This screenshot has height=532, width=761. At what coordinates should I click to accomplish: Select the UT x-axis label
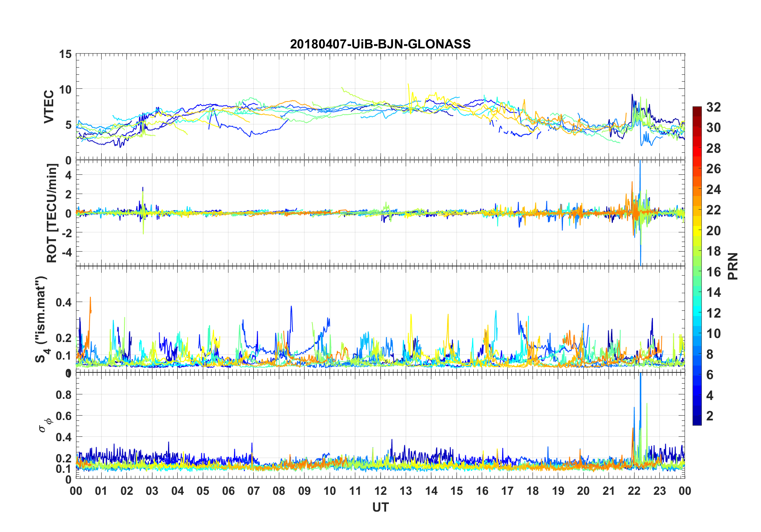point(380,507)
